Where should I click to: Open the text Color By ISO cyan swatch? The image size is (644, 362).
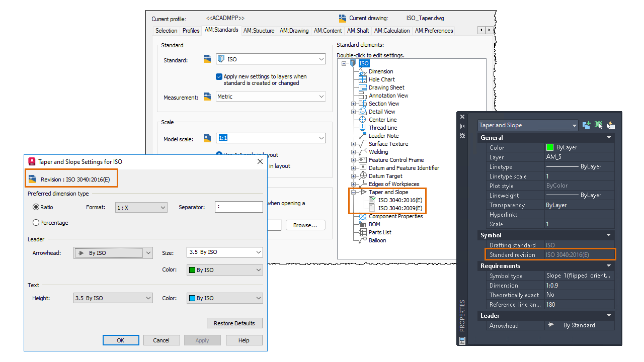[224, 298]
